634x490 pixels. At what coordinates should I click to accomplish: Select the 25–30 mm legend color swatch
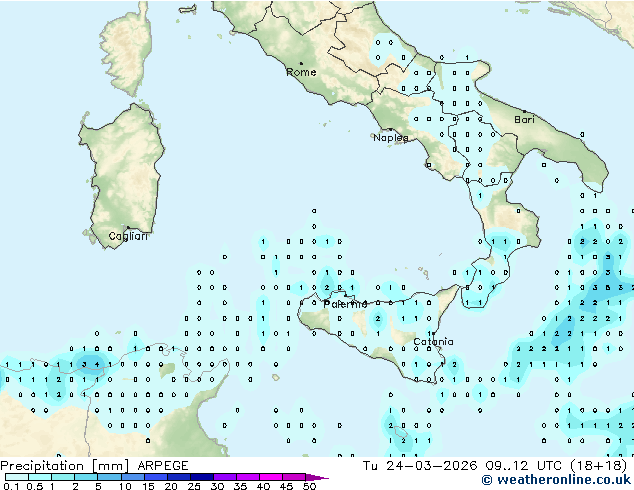[201, 477]
